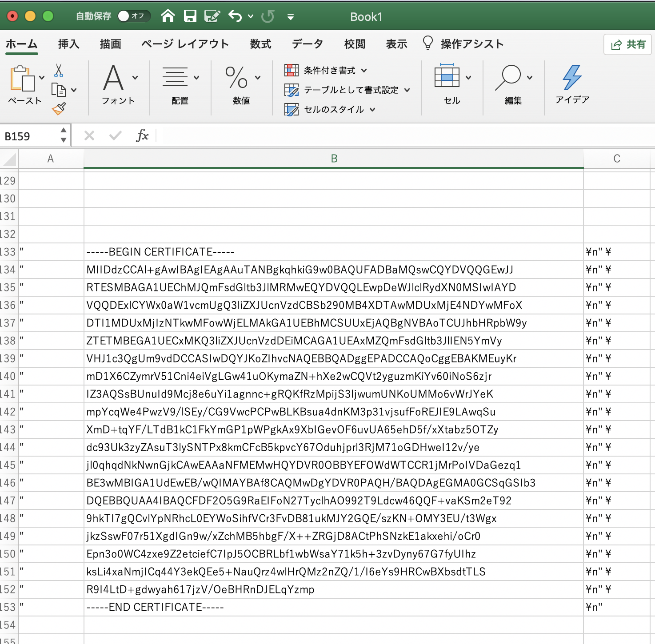Select column B header

[x=334, y=159]
